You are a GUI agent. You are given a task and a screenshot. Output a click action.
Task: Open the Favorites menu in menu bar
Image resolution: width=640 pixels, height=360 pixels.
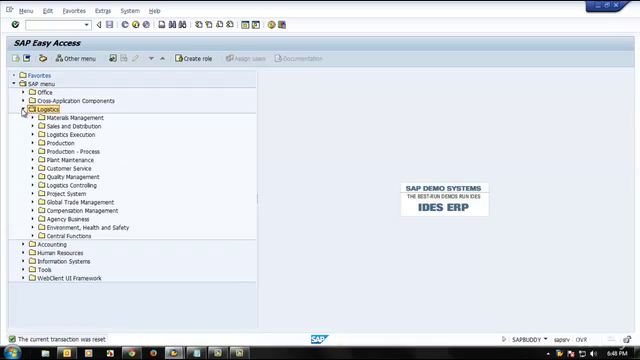[74, 11]
